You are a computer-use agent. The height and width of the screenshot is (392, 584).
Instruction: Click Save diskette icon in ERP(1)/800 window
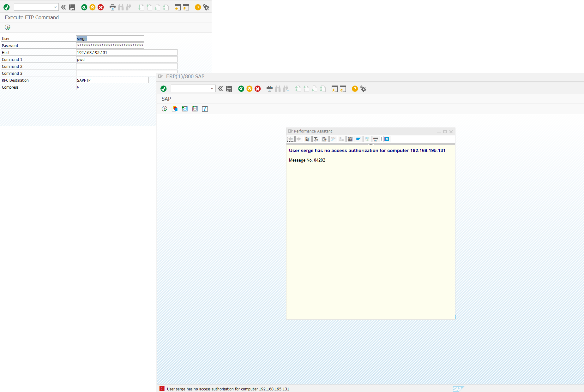229,89
